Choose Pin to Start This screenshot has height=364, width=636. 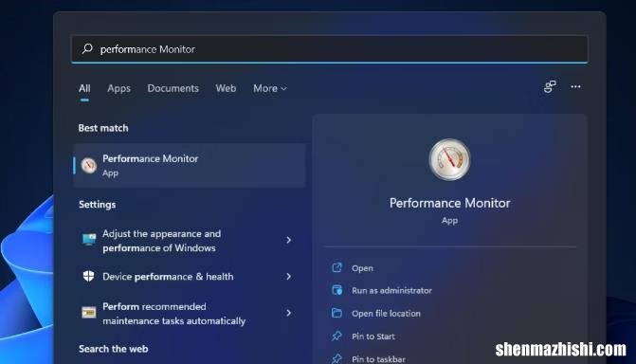373,337
